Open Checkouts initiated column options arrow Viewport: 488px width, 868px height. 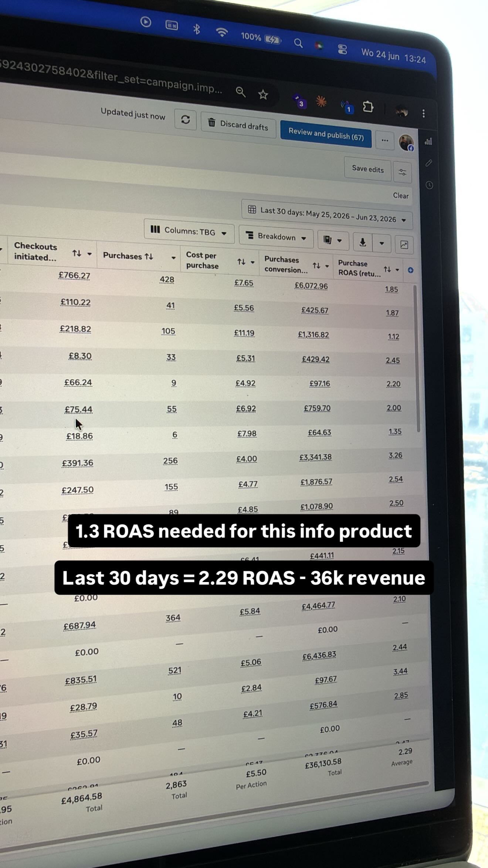tap(89, 254)
